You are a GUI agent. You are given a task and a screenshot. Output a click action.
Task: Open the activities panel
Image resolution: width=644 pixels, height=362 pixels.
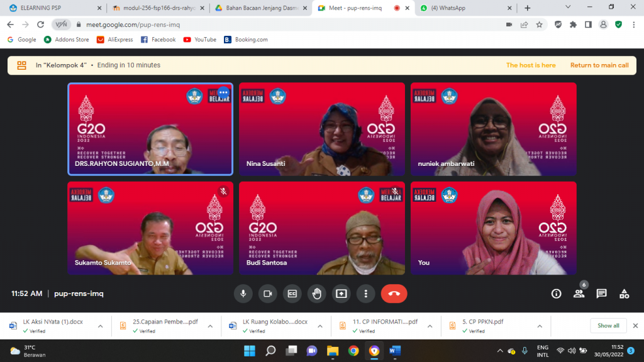tap(624, 293)
